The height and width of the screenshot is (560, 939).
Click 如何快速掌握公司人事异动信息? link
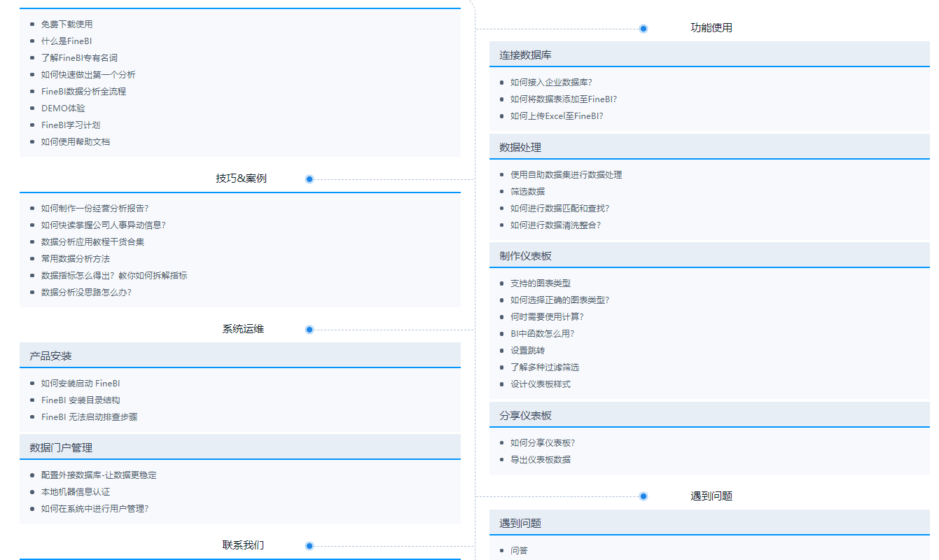[104, 225]
